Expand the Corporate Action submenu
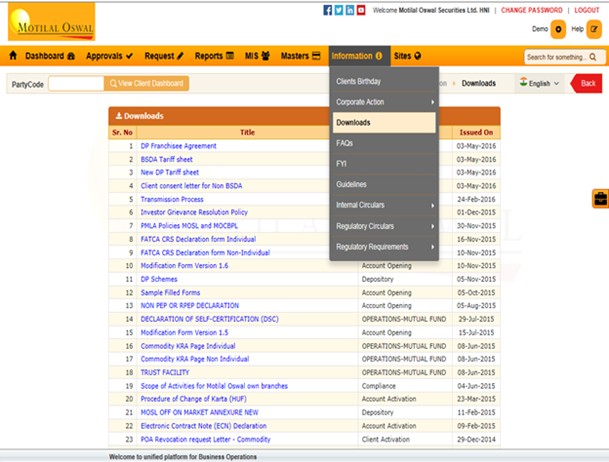The image size is (609, 462). click(384, 102)
